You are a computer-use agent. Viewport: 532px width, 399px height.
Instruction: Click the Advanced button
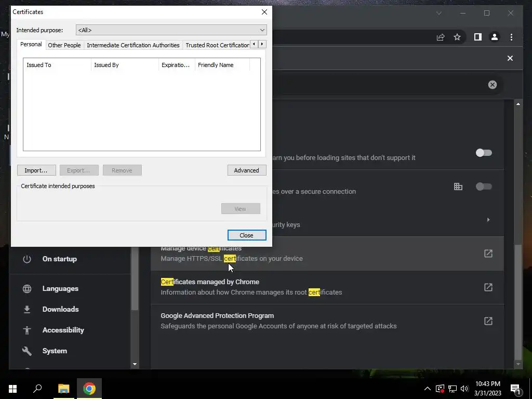(x=247, y=170)
